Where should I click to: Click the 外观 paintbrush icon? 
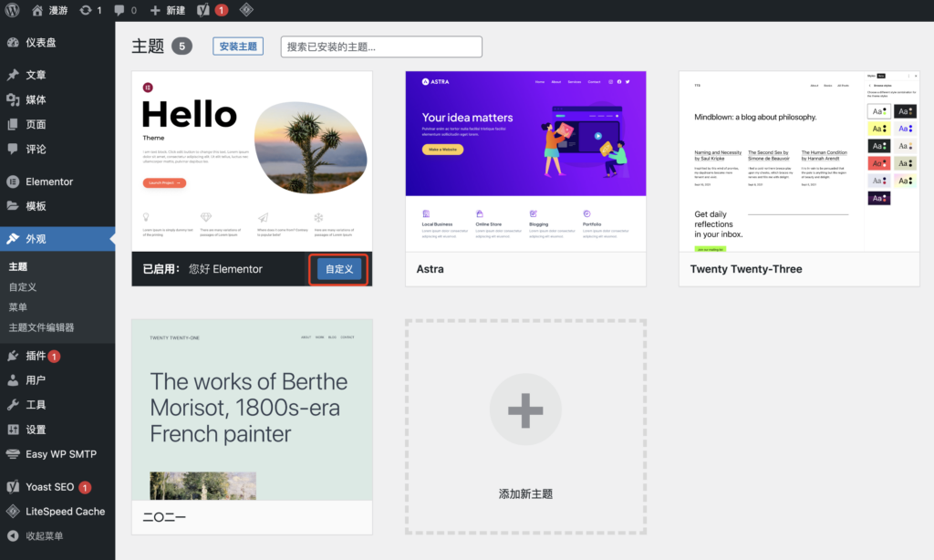[13, 239]
